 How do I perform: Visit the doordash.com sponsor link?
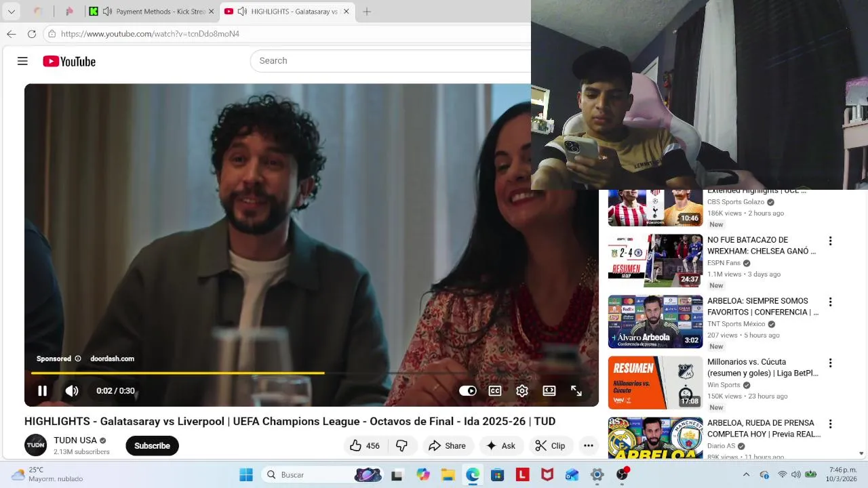point(113,359)
